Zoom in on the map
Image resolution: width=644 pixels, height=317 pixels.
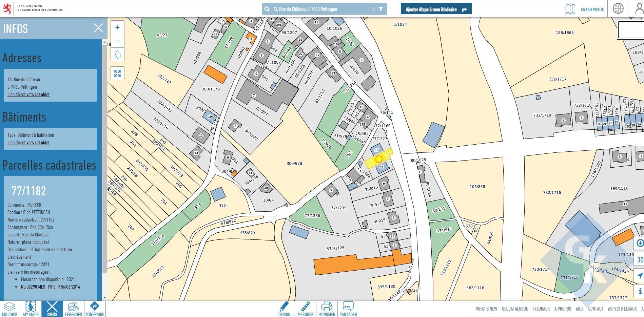[117, 27]
